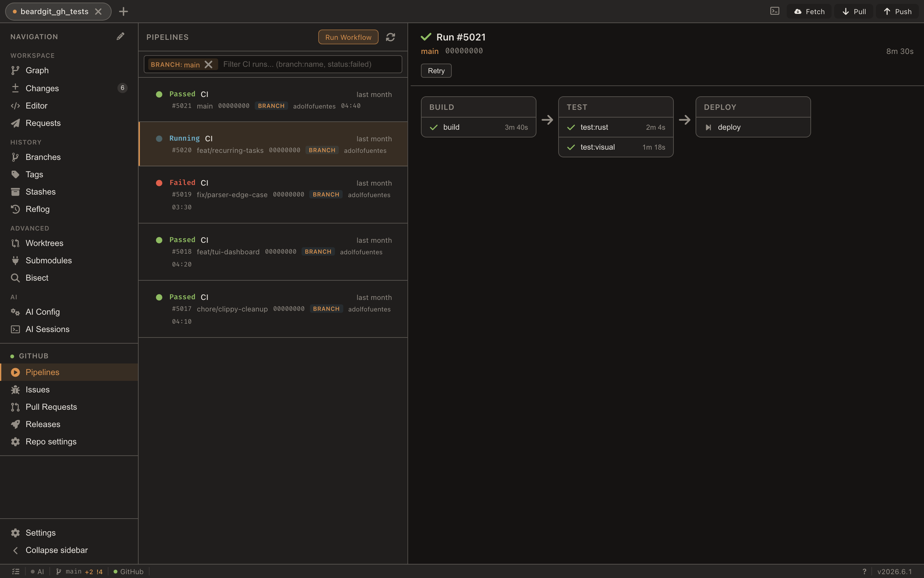The image size is (924, 578).
Task: Click the Submodules plug icon
Action: 15,260
